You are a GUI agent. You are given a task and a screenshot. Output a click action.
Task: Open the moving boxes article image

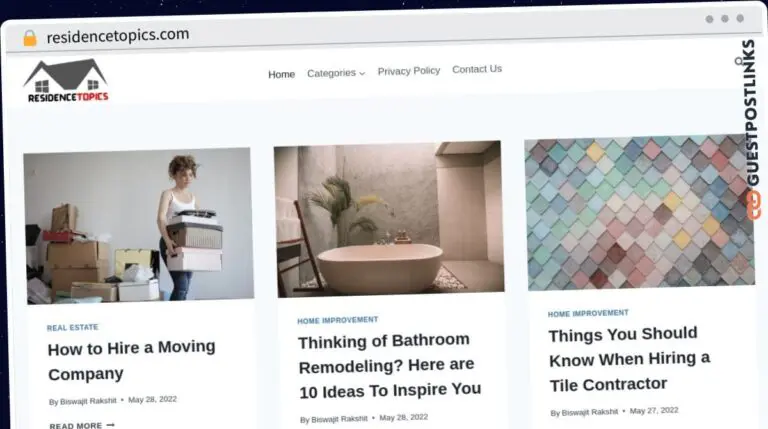pyautogui.click(x=139, y=225)
